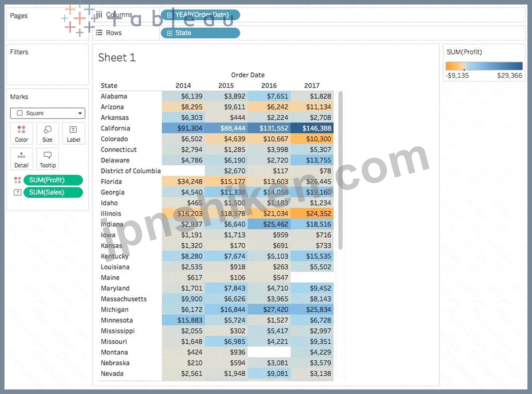The width and height of the screenshot is (532, 394).
Task: Select the SUM(Profit) pill on Marks card
Action: tap(53, 180)
